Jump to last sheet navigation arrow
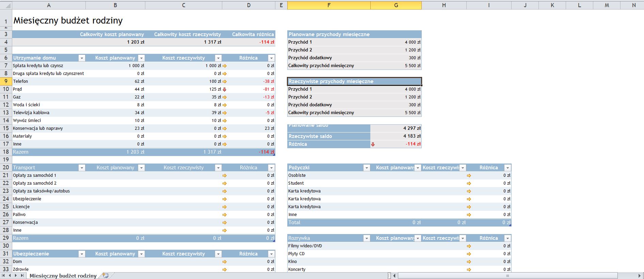 [22, 275]
